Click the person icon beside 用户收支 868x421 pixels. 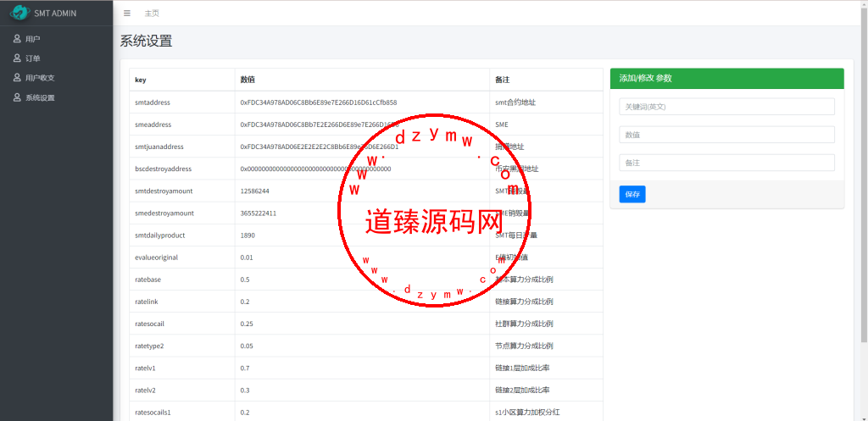(17, 77)
